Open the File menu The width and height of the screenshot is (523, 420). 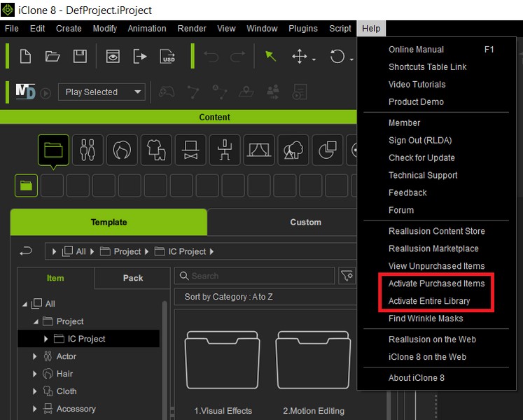12,29
